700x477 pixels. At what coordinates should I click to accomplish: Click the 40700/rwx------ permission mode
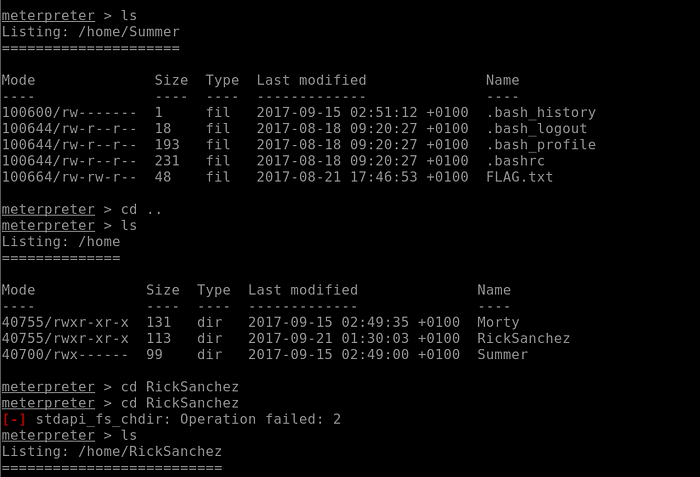click(65, 354)
